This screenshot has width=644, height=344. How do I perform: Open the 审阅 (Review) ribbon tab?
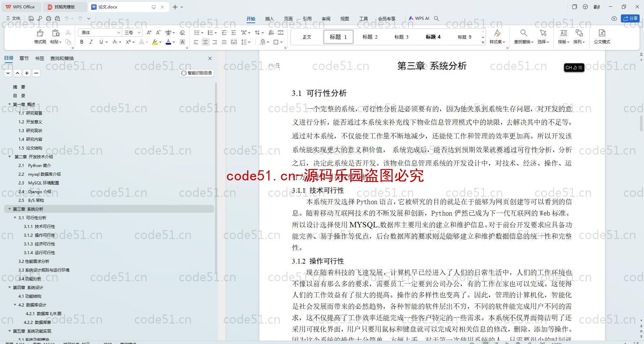[326, 19]
